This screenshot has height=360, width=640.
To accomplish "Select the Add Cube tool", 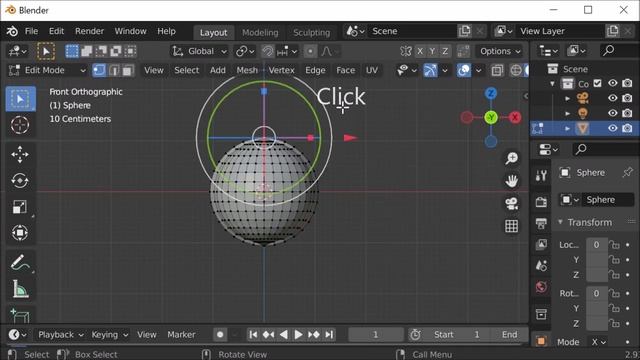I will click(20, 315).
